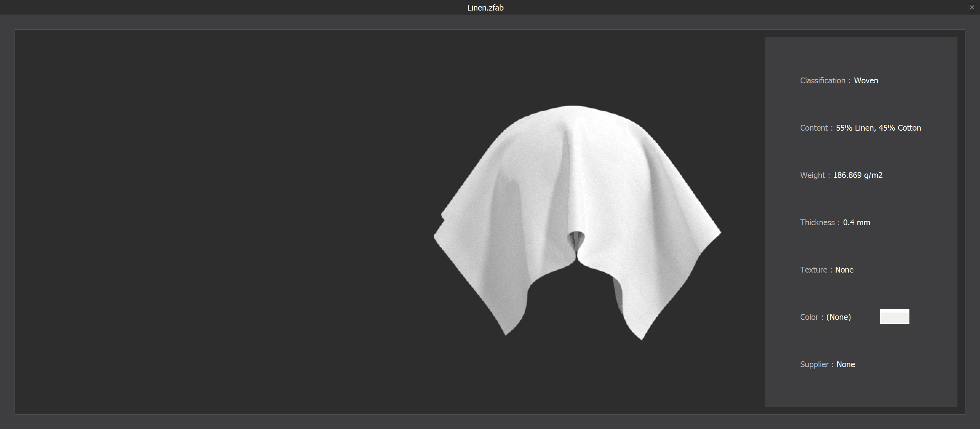Click the 'Classification : Woven' text

click(839, 81)
